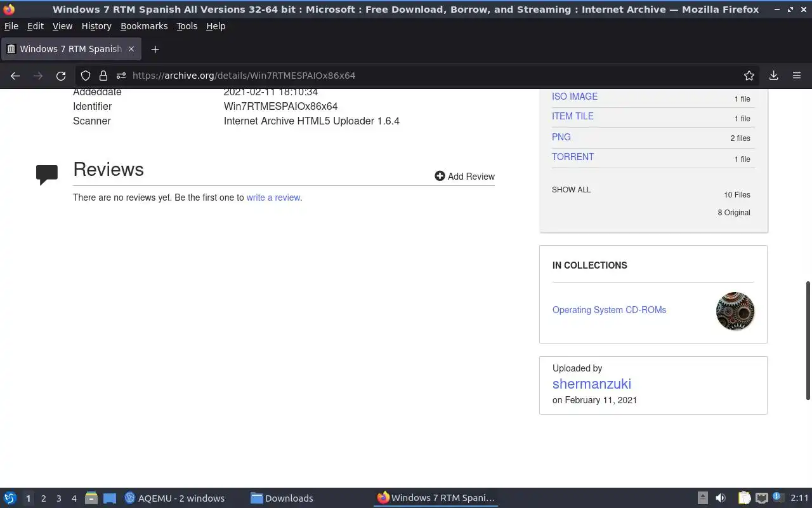812x508 pixels.
Task: Select the Windows 7 RTM Spanish tab
Action: (70, 49)
